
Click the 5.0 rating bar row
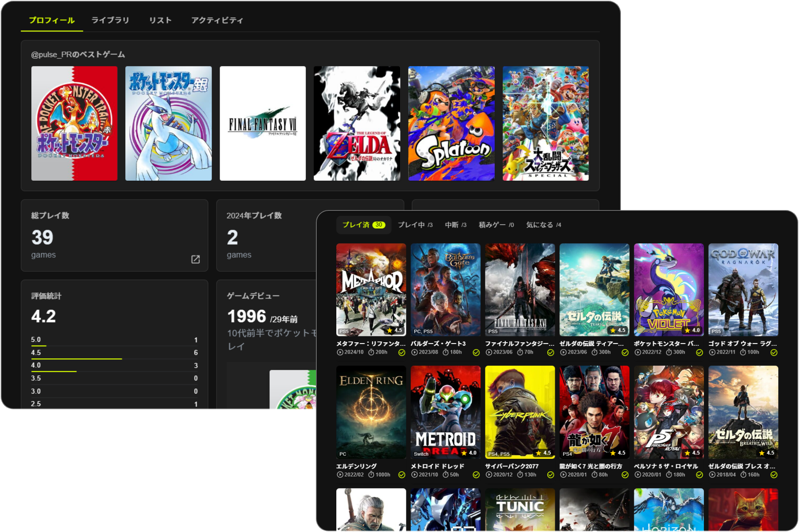[x=114, y=340]
